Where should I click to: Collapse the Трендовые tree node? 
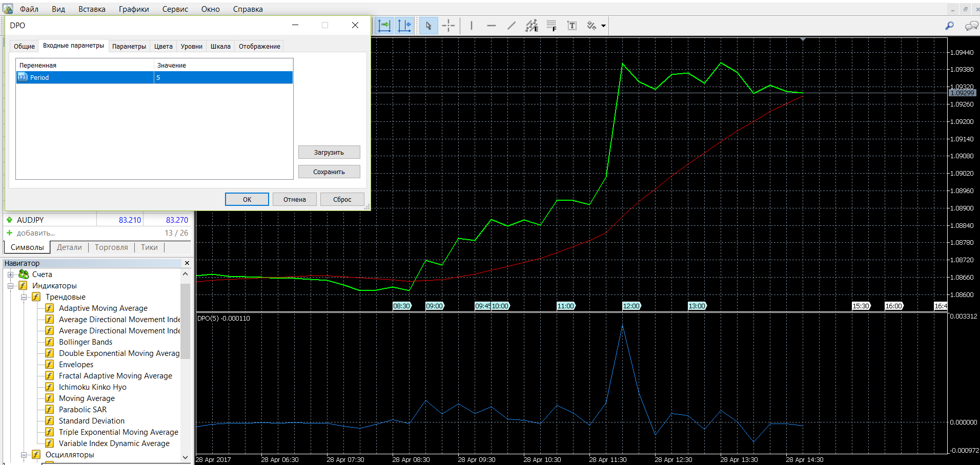24,297
